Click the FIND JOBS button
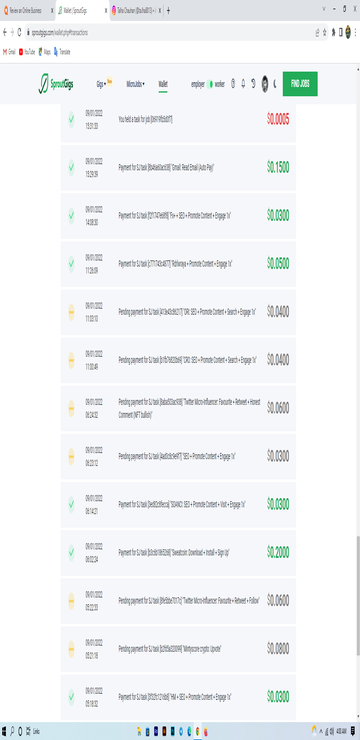360x740 pixels. pyautogui.click(x=300, y=84)
